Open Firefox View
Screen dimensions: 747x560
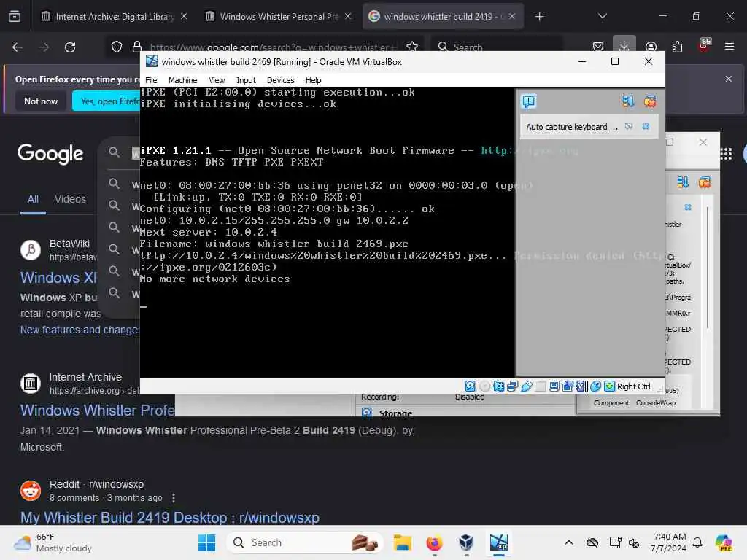point(15,17)
